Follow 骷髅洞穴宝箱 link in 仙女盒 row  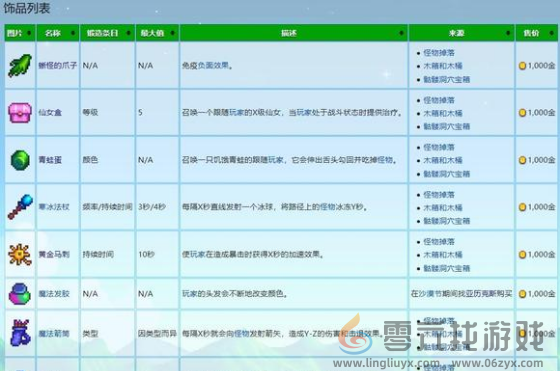tap(447, 126)
